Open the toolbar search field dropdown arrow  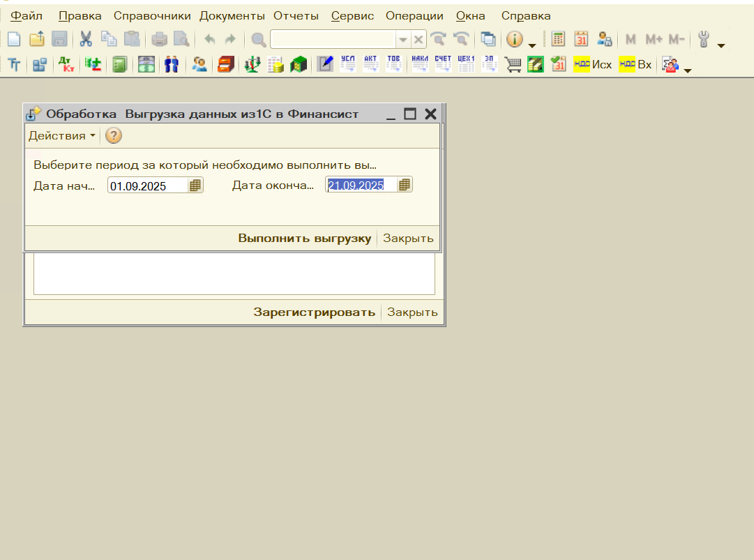click(402, 40)
